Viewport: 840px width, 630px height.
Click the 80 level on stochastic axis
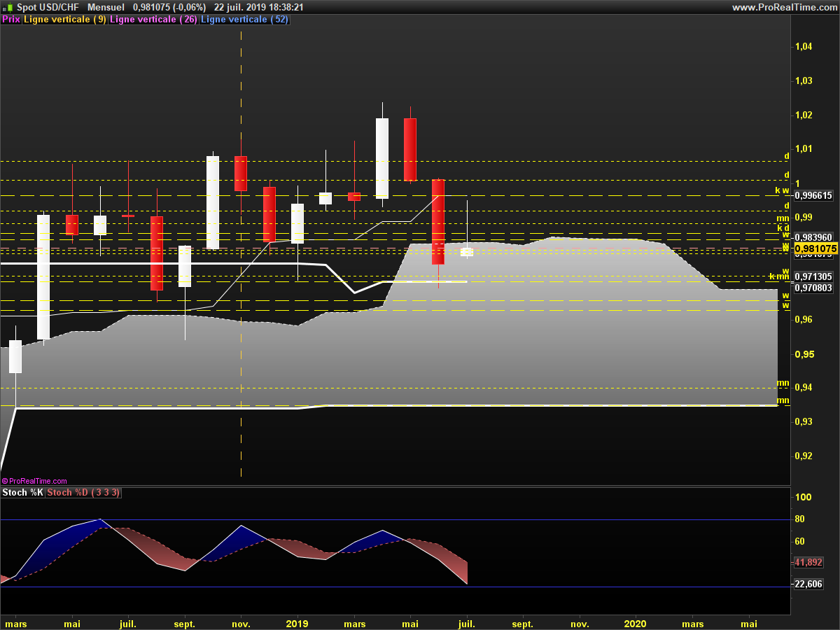click(800, 519)
